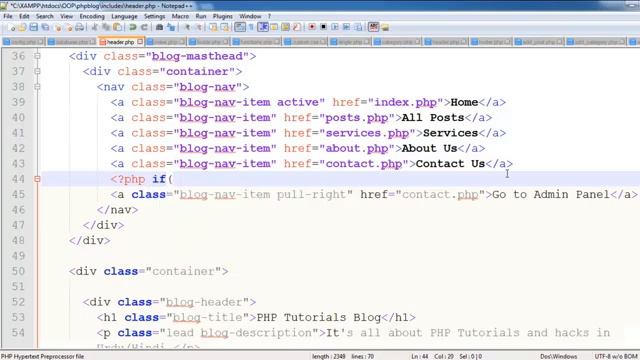Viewport: 640px width, 360px height.
Task: Collapse the nav fold marker on line 38
Action: [x=37, y=87]
